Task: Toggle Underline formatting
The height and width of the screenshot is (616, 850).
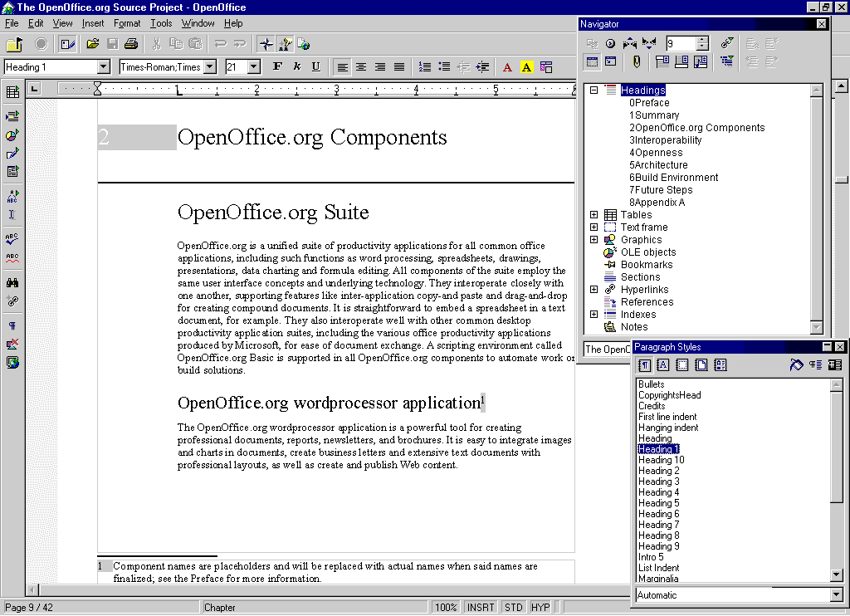Action: [x=316, y=66]
